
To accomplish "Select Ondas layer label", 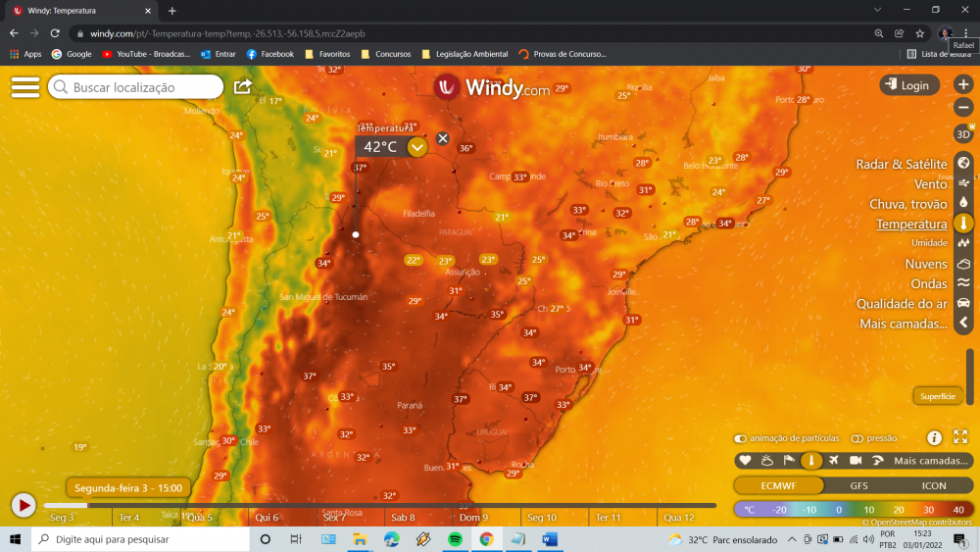I will pos(929,283).
